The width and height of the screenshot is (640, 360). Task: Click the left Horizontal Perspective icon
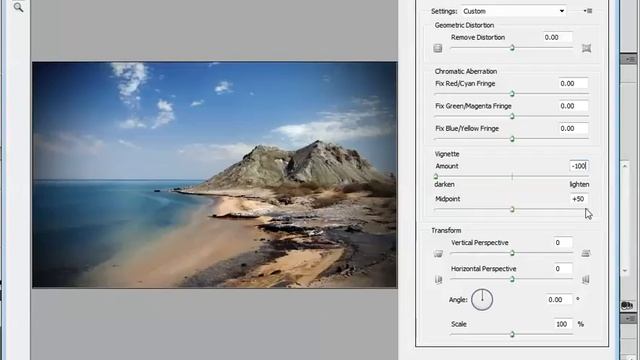pos(438,280)
